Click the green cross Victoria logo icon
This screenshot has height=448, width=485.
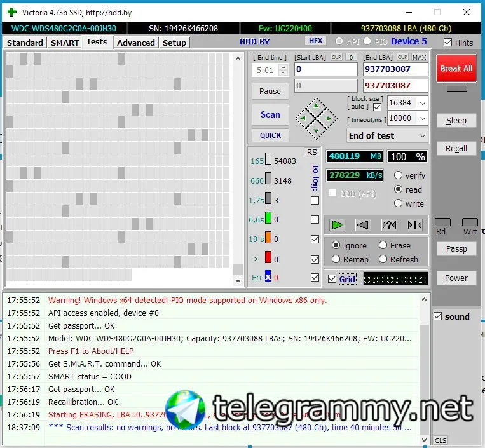pyautogui.click(x=12, y=12)
